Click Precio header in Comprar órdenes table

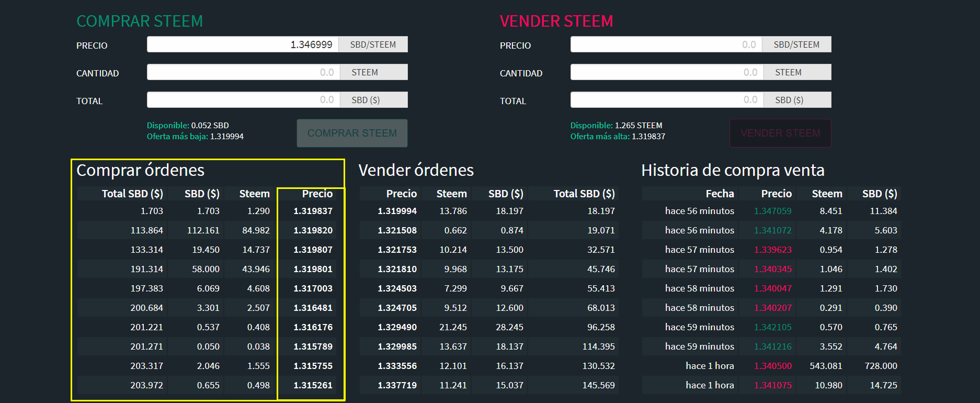tap(317, 194)
